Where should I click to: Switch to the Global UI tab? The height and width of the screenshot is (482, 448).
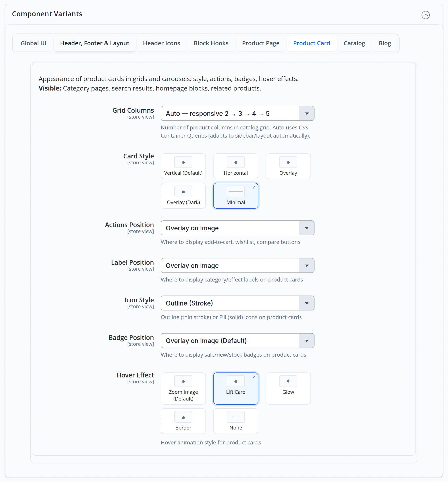coord(33,43)
